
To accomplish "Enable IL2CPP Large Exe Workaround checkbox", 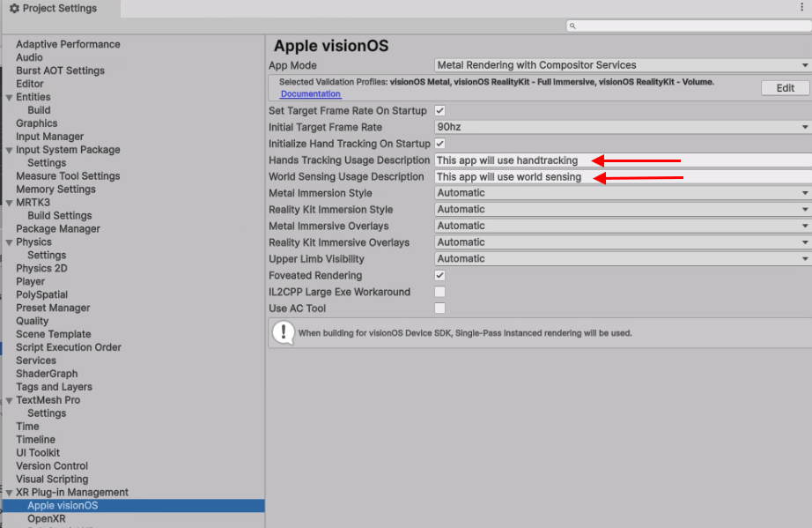I will tap(439, 292).
